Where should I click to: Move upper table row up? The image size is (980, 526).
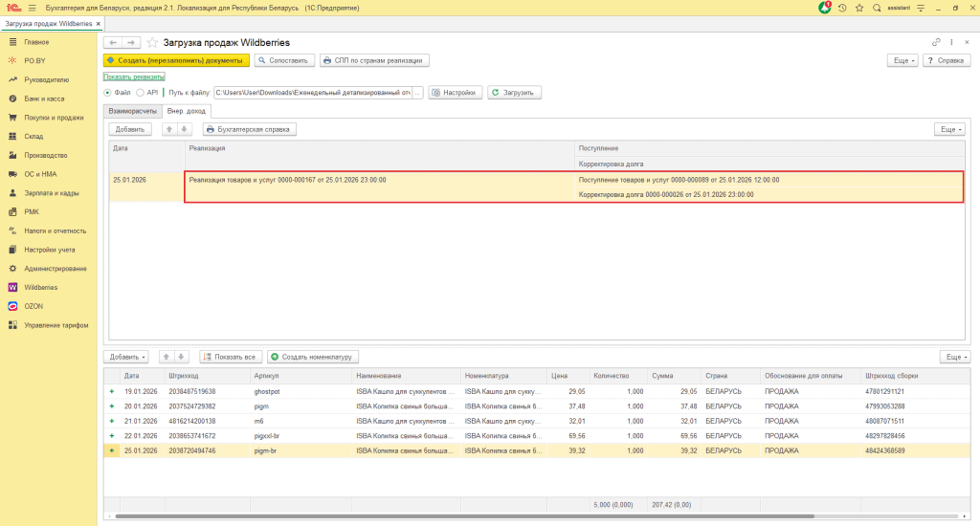click(168, 129)
